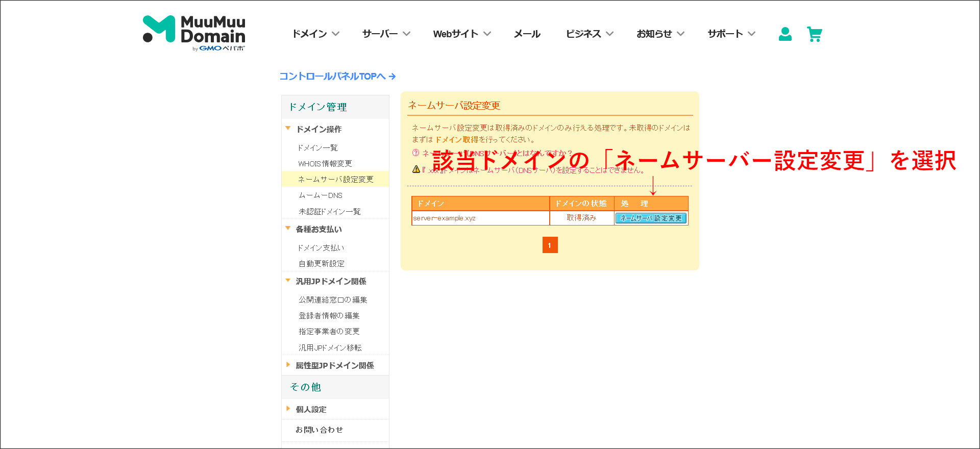Expand the ビジネス header menu

[590, 34]
